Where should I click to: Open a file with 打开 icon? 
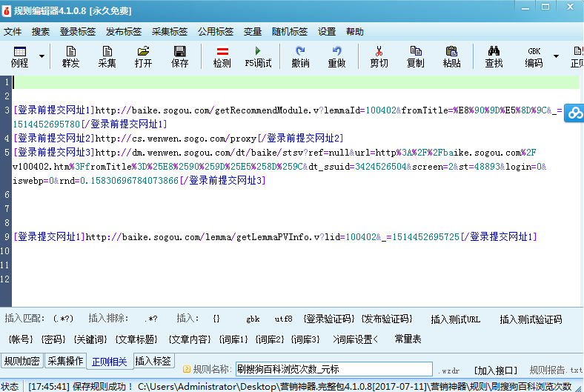click(x=143, y=56)
